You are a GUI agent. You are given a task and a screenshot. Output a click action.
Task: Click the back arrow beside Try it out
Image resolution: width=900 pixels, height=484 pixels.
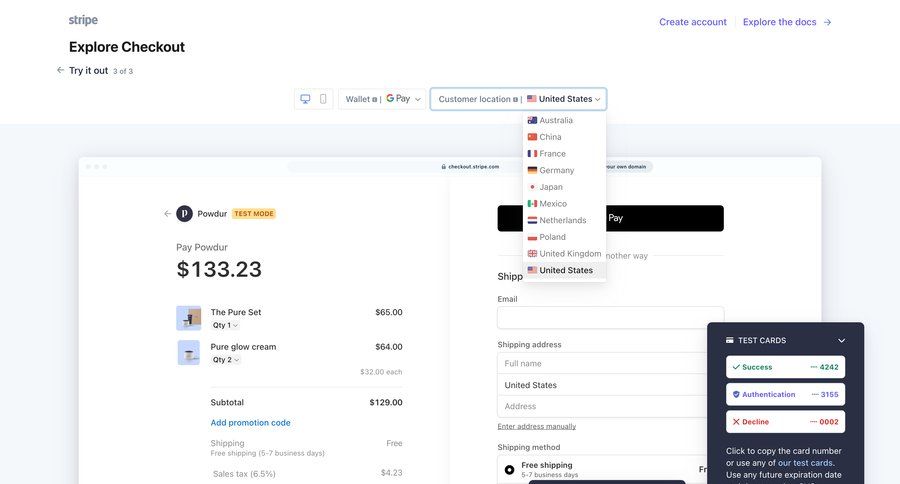click(60, 70)
